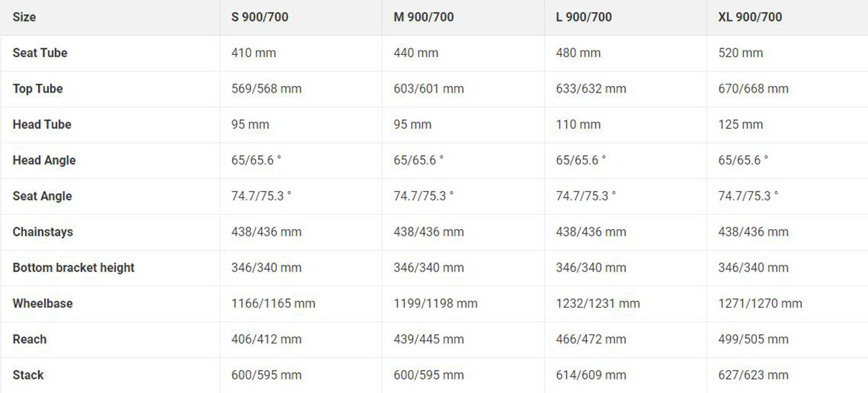Click the Size header cell
Viewport: 868px width, 393px height.
[24, 17]
